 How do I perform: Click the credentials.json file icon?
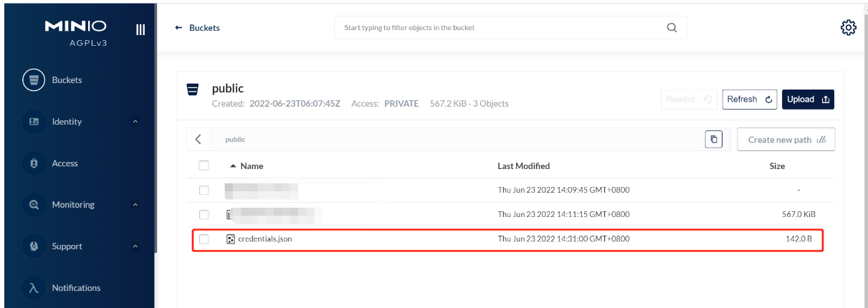tap(231, 239)
